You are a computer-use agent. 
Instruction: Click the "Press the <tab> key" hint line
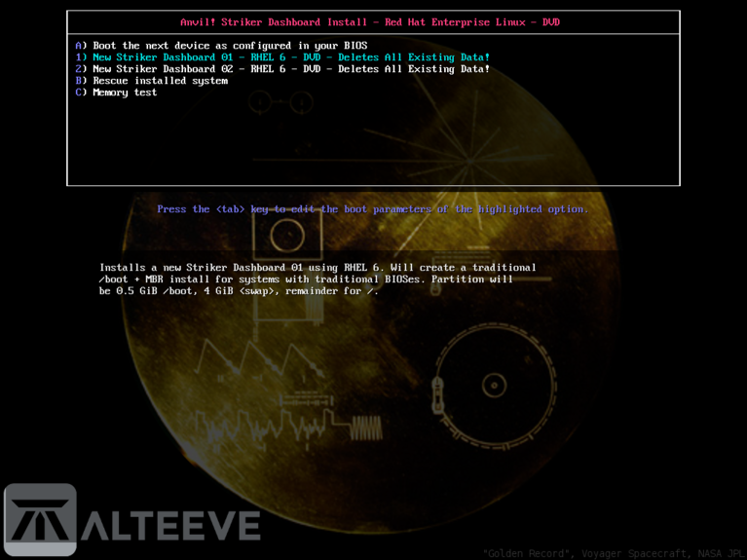point(372,209)
